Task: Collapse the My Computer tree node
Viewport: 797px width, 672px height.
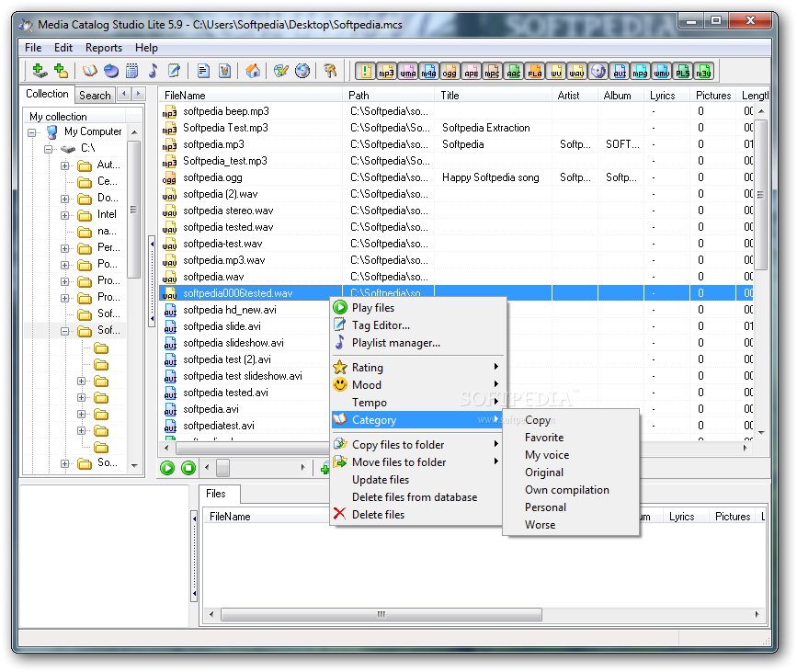Action: coord(32,132)
